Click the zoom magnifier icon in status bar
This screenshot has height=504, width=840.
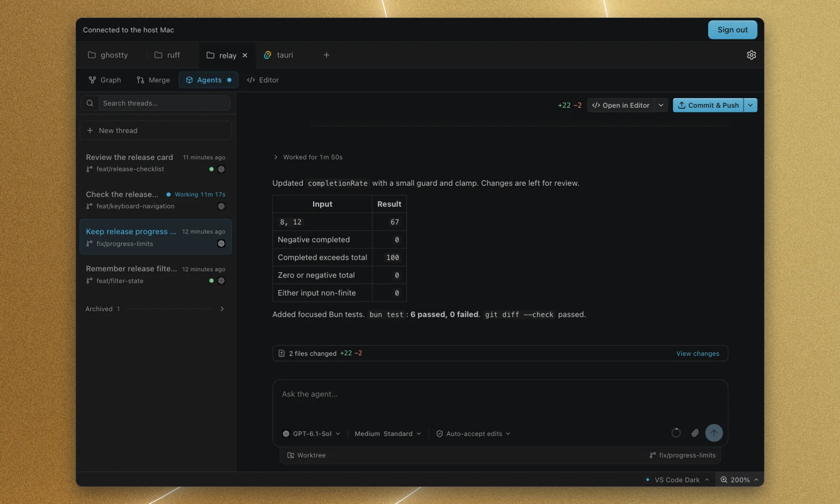(x=724, y=480)
